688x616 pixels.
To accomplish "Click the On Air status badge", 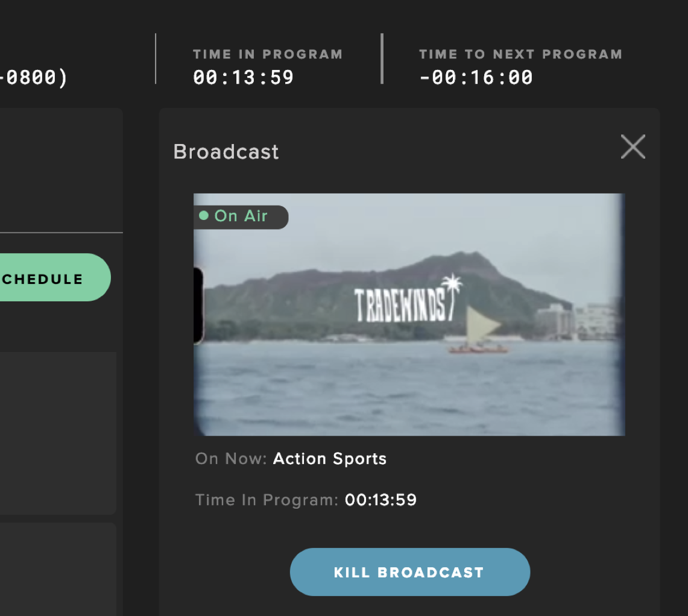I will (x=241, y=217).
